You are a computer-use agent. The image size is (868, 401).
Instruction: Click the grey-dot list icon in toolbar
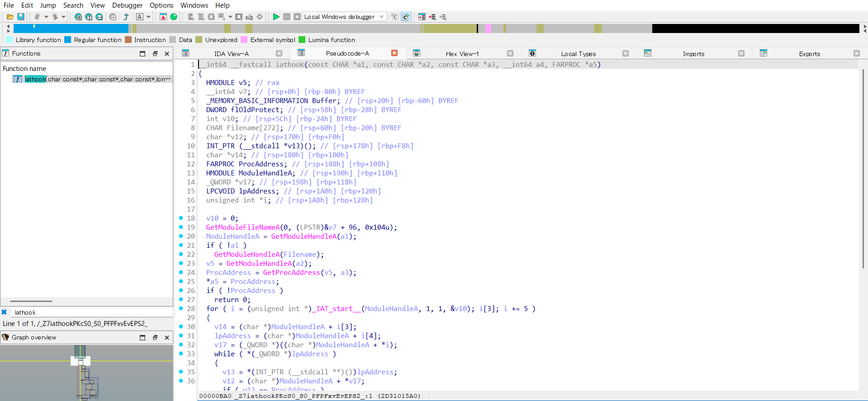point(443,17)
